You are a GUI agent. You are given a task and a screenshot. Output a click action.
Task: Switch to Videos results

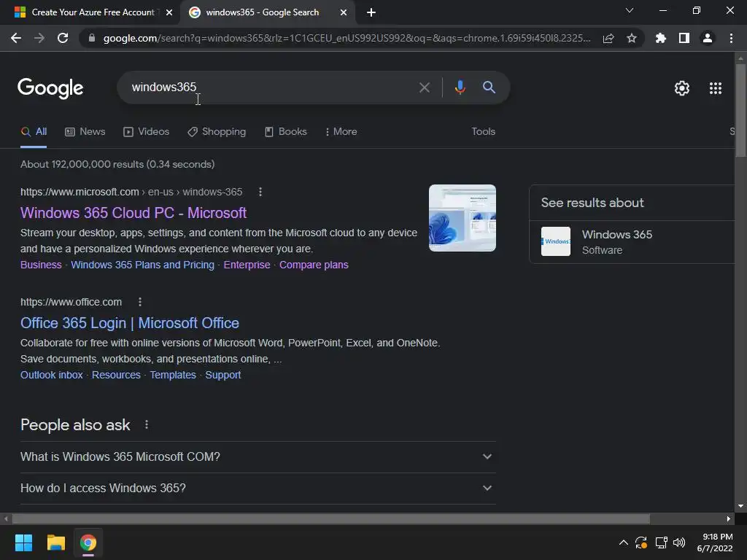[146, 132]
